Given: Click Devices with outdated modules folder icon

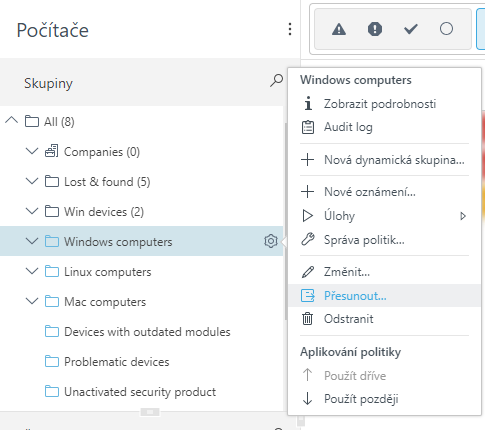Looking at the screenshot, I should [x=52, y=331].
